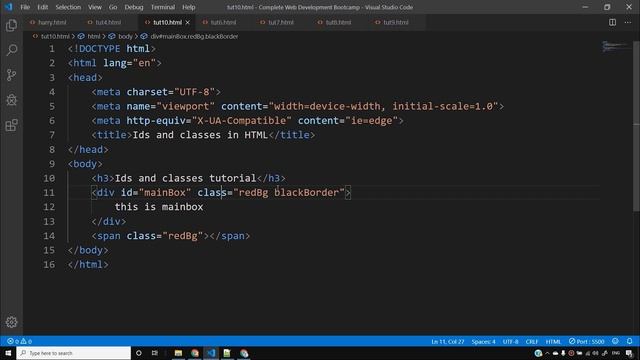Click the feedback smiley in status bar
Image resolution: width=640 pixels, height=360 pixels.
point(615,341)
